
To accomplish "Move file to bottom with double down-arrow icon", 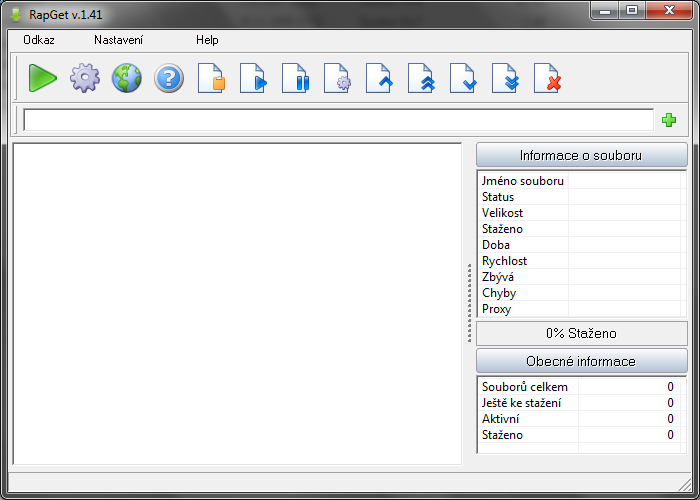I will [505, 78].
